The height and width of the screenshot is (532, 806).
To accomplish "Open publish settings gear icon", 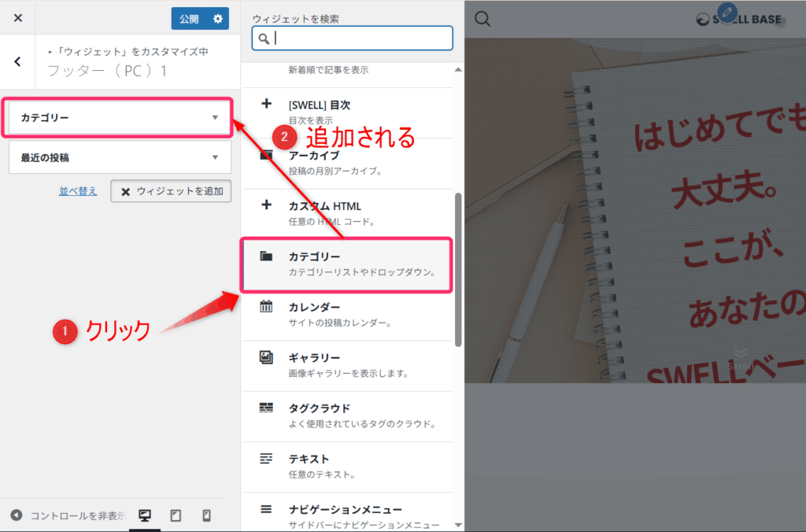I will tap(218, 19).
